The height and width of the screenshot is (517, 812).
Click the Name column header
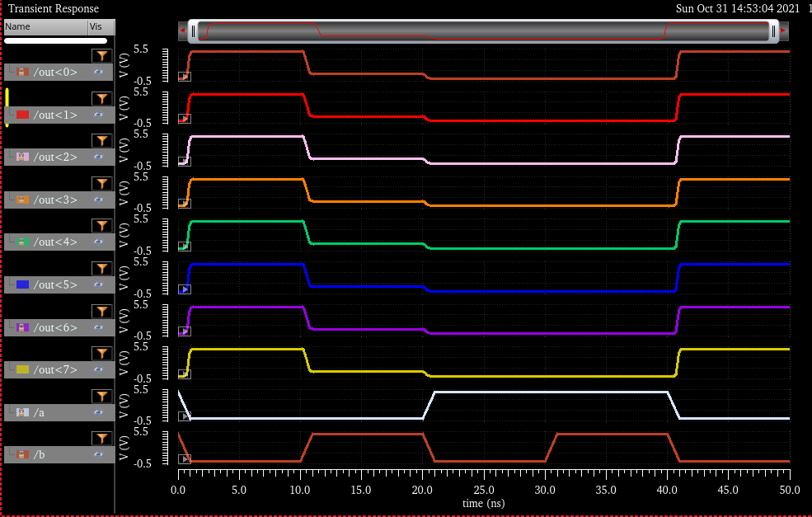pos(45,27)
